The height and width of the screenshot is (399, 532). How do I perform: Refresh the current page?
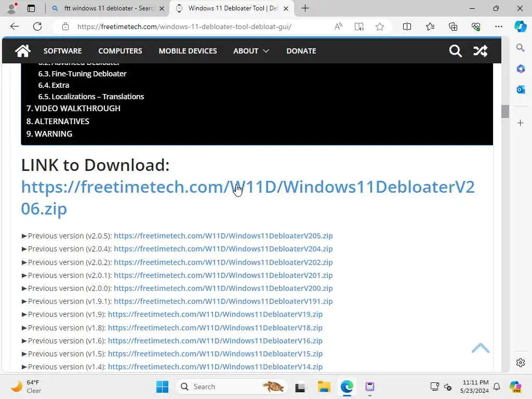click(x=37, y=26)
